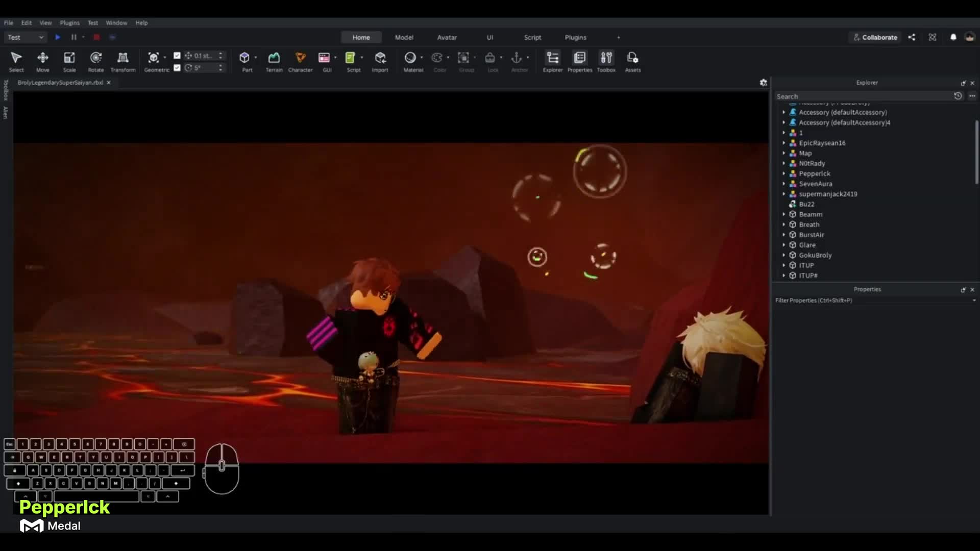Open the Filter Properties dropdown arrow

(x=974, y=300)
